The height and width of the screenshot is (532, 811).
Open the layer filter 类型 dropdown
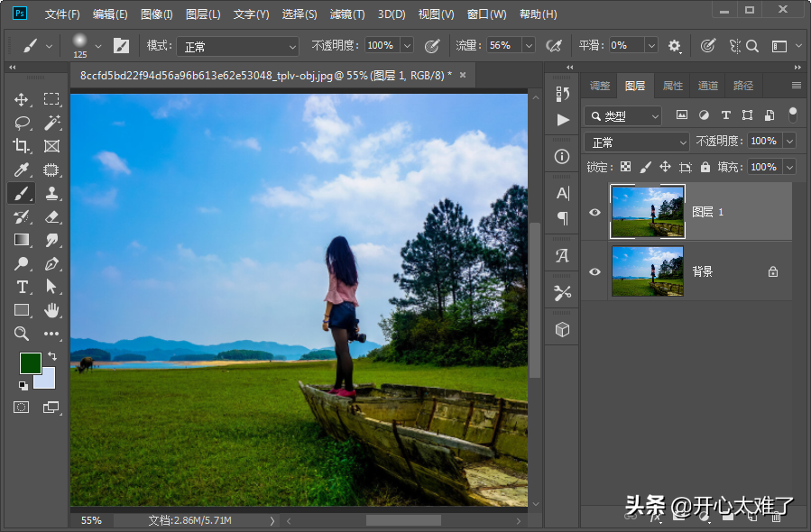(622, 115)
